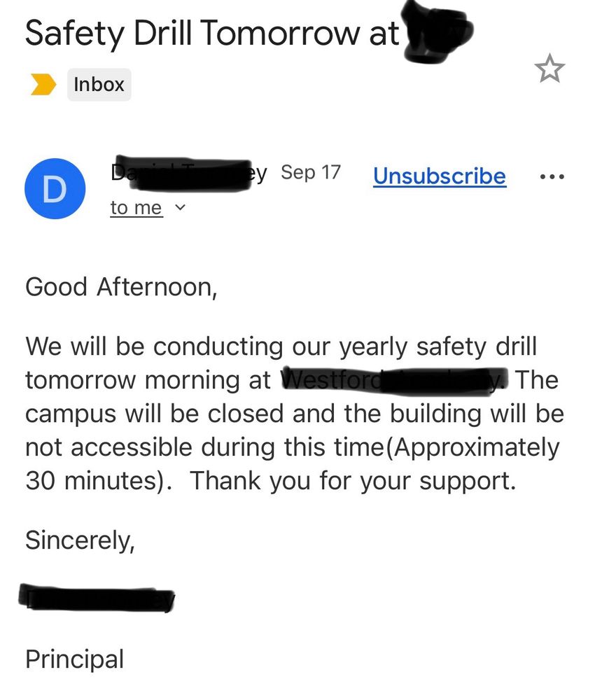
Task: Tap the redacted sender name in header
Action: click(x=188, y=173)
